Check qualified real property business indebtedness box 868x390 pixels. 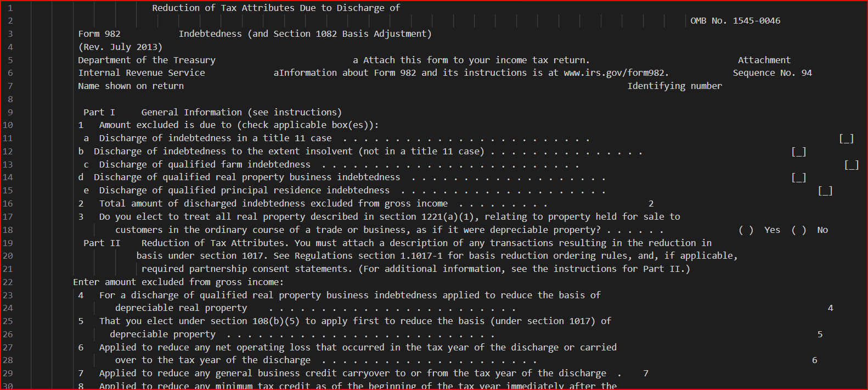tap(798, 177)
